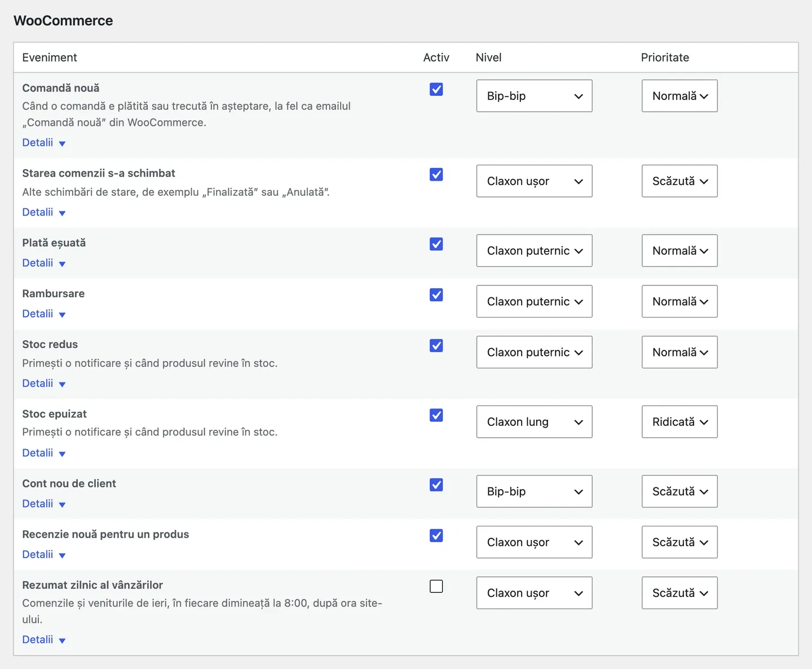Open Prioritate dropdown for Stoc redus
812x669 pixels.
coord(679,352)
